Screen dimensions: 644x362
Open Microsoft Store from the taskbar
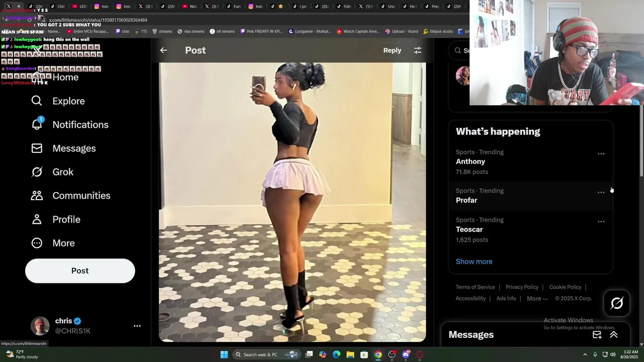coord(364,354)
